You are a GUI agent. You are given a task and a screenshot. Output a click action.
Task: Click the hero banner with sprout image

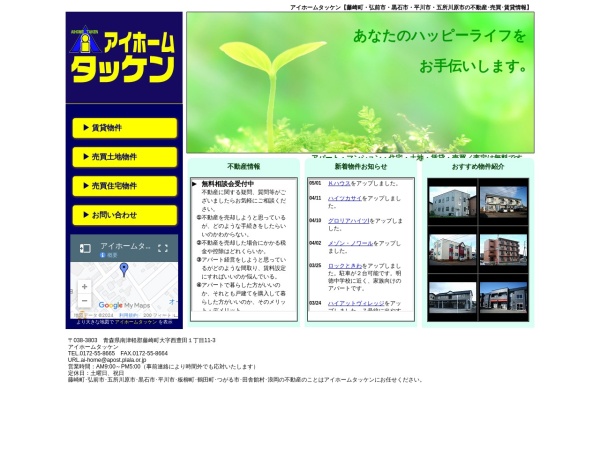coord(360,83)
